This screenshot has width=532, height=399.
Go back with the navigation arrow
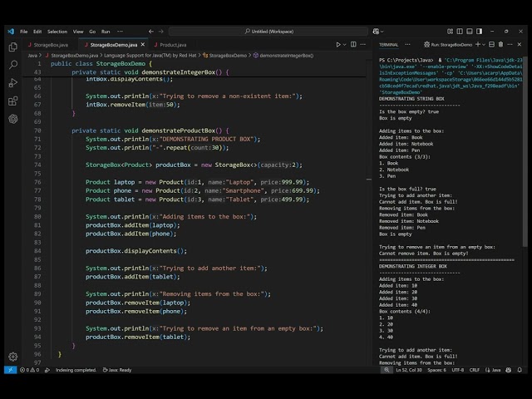(151, 32)
